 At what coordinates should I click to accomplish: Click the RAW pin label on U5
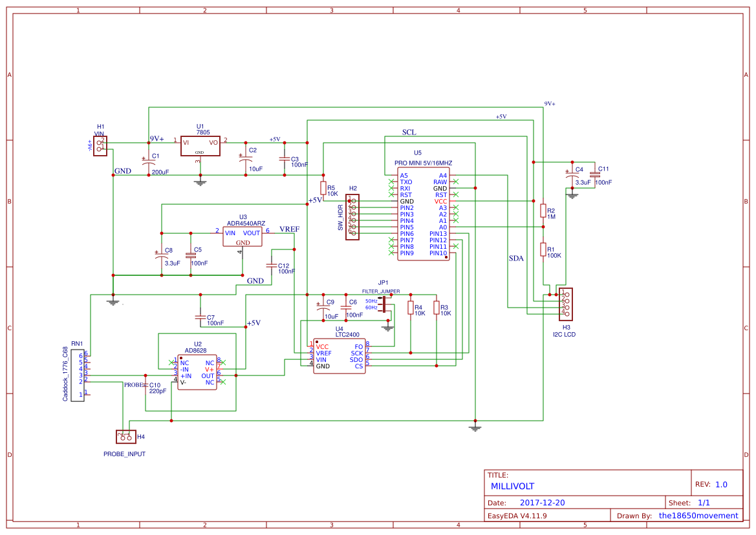pyautogui.click(x=440, y=182)
